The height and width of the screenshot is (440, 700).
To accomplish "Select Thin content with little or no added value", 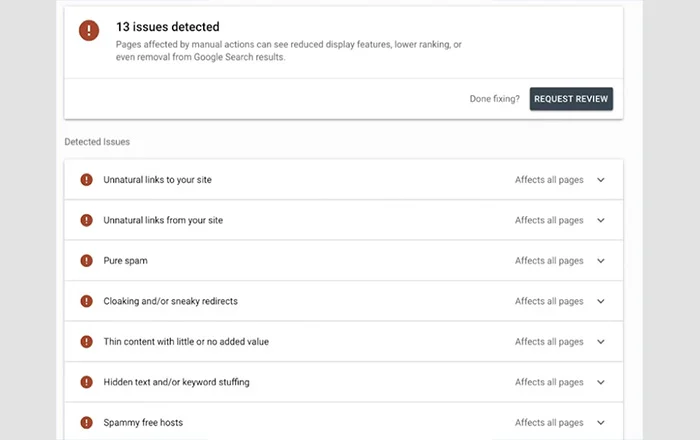I will point(186,341).
